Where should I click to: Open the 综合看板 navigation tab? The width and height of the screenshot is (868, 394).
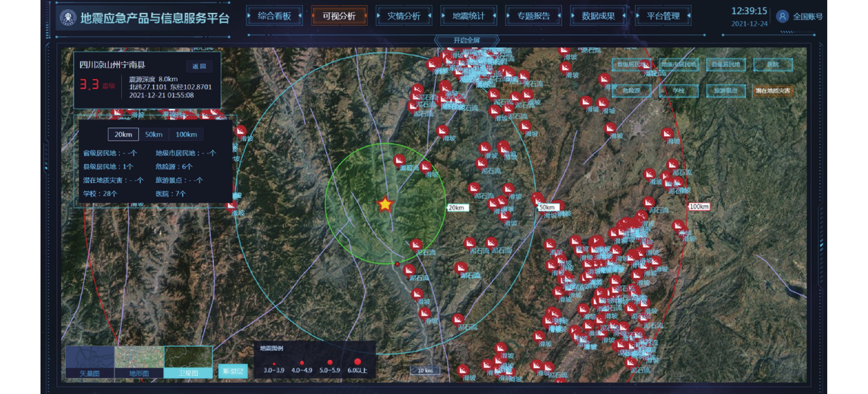point(274,16)
